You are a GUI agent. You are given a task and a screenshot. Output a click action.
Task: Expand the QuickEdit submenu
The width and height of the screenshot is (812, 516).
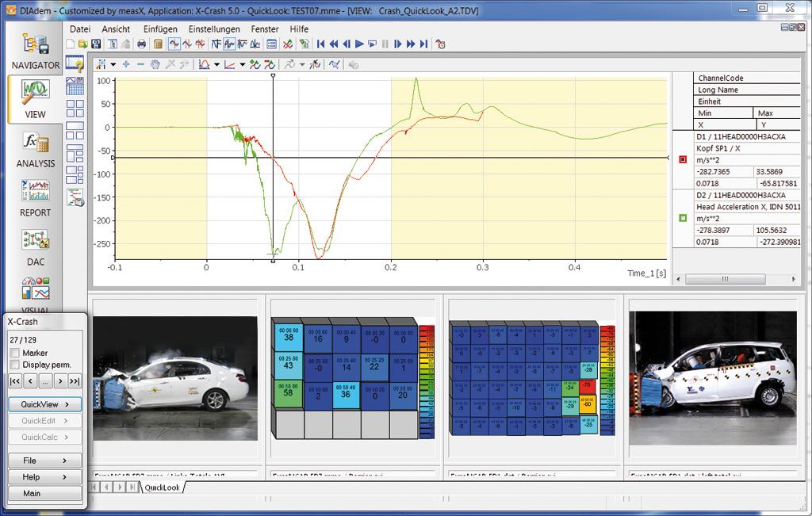45,421
